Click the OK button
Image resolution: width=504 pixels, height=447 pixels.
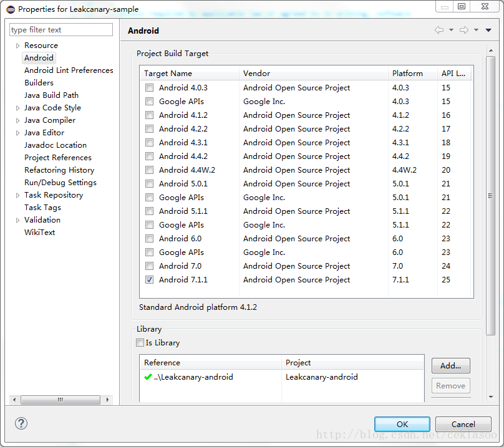point(402,424)
